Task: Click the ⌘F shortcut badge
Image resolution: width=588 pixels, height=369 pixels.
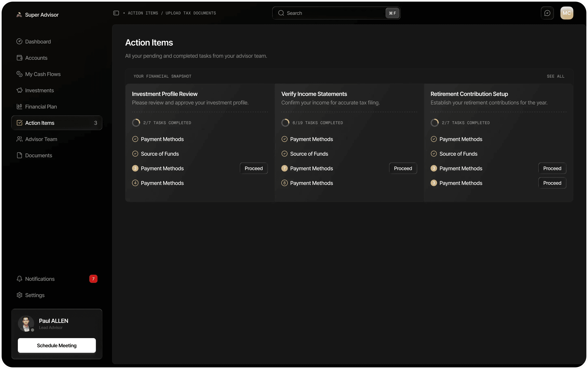Action: 392,13
